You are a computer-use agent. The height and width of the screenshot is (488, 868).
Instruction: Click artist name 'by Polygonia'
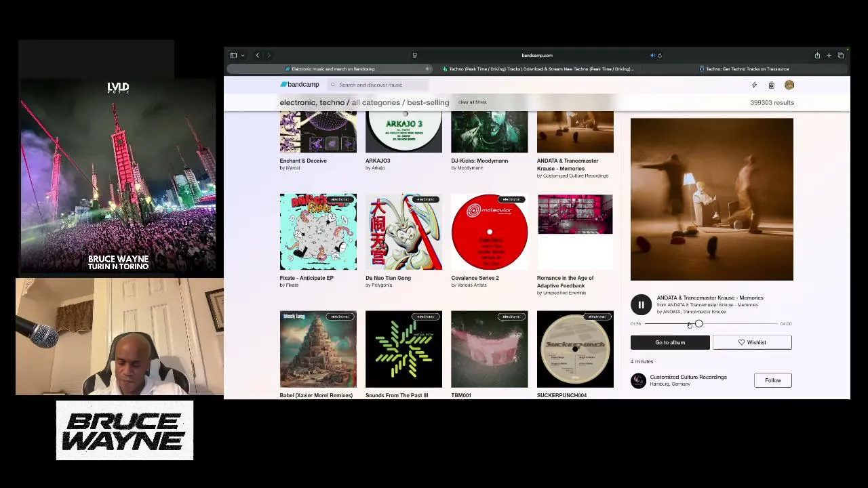[x=379, y=285]
